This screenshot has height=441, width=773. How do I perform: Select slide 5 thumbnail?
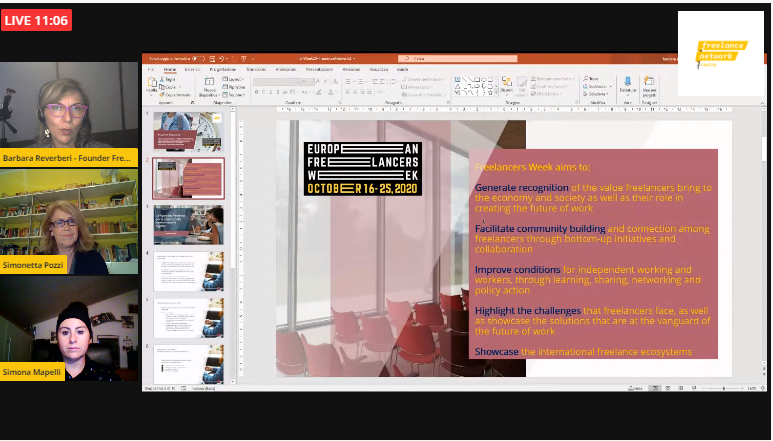(188, 318)
